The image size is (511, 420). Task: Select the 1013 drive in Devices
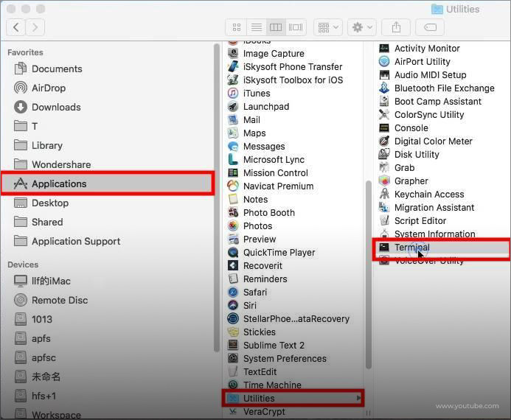pyautogui.click(x=33, y=319)
